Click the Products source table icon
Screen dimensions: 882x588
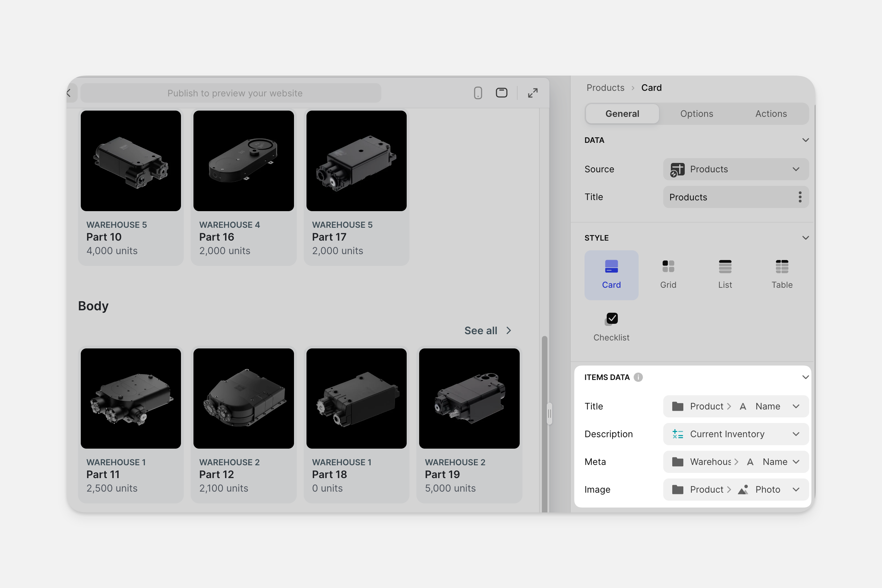pyautogui.click(x=677, y=170)
